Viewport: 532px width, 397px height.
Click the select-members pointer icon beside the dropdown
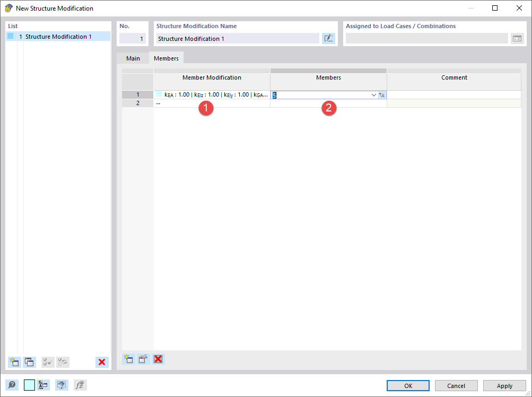pos(382,94)
